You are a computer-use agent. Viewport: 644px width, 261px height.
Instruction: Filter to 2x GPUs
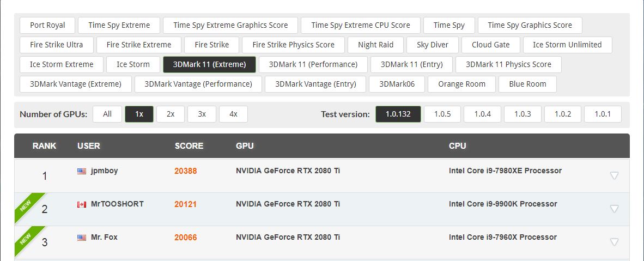tap(171, 114)
